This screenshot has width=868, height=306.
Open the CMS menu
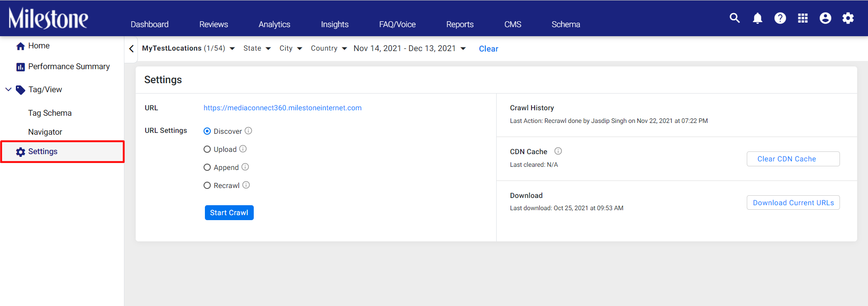pyautogui.click(x=513, y=24)
